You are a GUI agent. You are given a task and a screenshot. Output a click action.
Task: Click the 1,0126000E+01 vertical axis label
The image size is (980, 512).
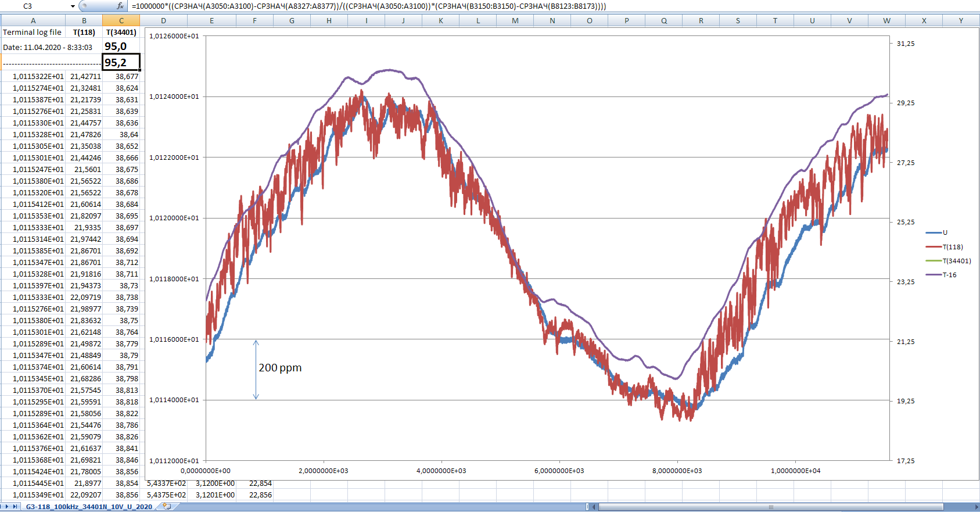click(174, 36)
